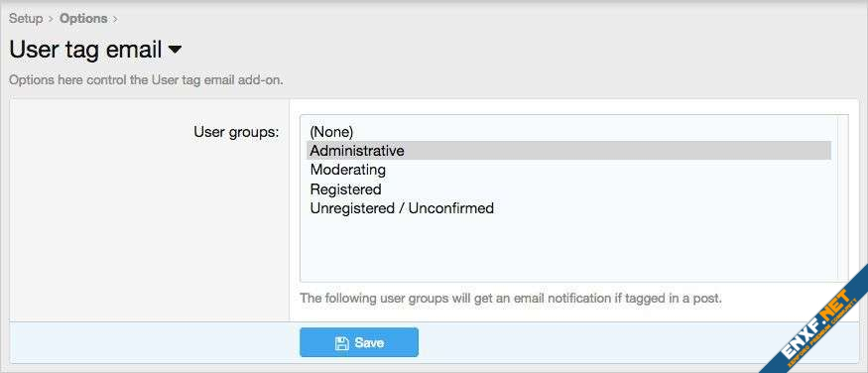This screenshot has width=868, height=373.
Task: Click the add-on description text under heading
Action: point(146,79)
